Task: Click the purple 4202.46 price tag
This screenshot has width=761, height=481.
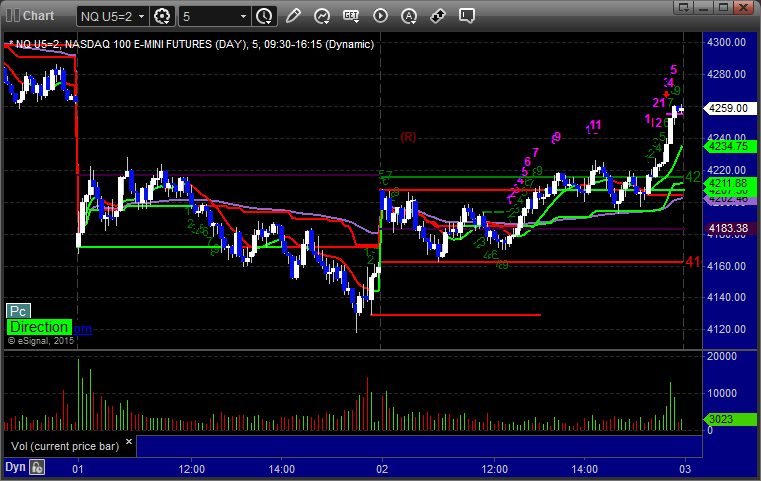Action: pyautogui.click(x=730, y=199)
